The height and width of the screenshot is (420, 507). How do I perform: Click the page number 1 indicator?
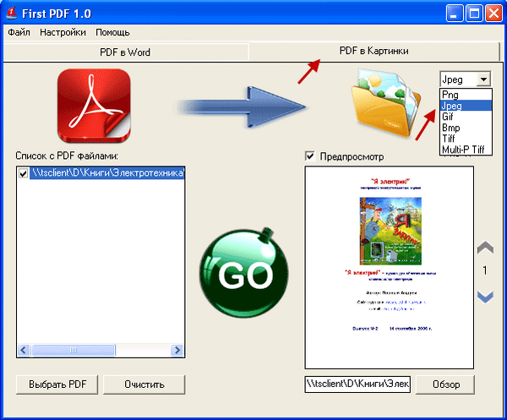click(485, 270)
